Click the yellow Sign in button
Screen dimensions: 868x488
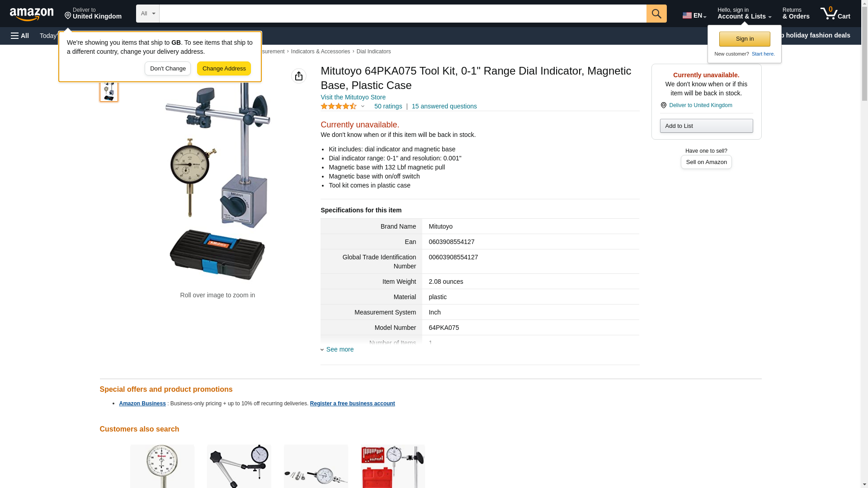point(745,39)
